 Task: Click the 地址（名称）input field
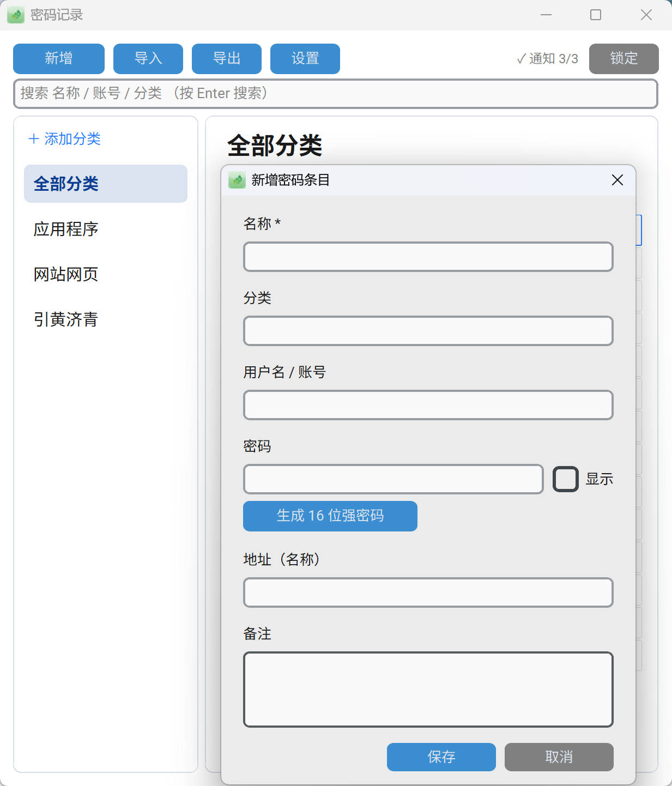[428, 592]
